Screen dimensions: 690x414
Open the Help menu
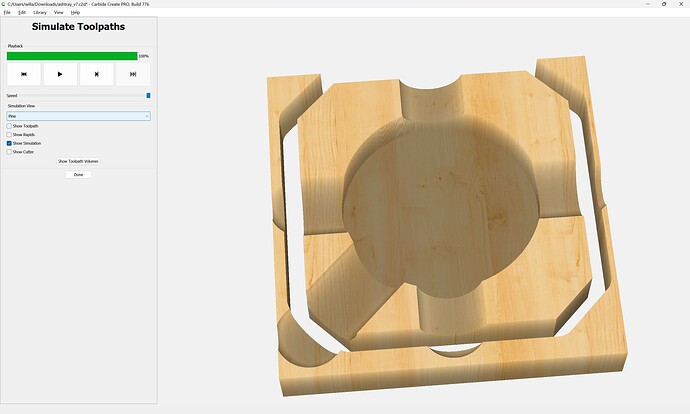pos(75,13)
